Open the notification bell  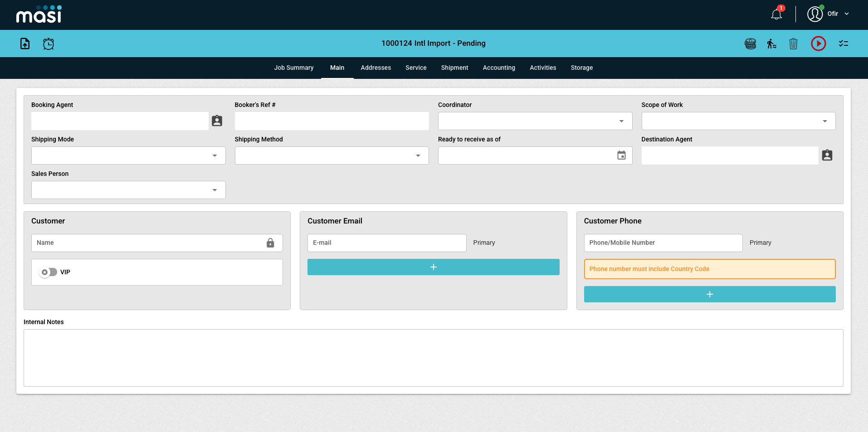coord(776,15)
